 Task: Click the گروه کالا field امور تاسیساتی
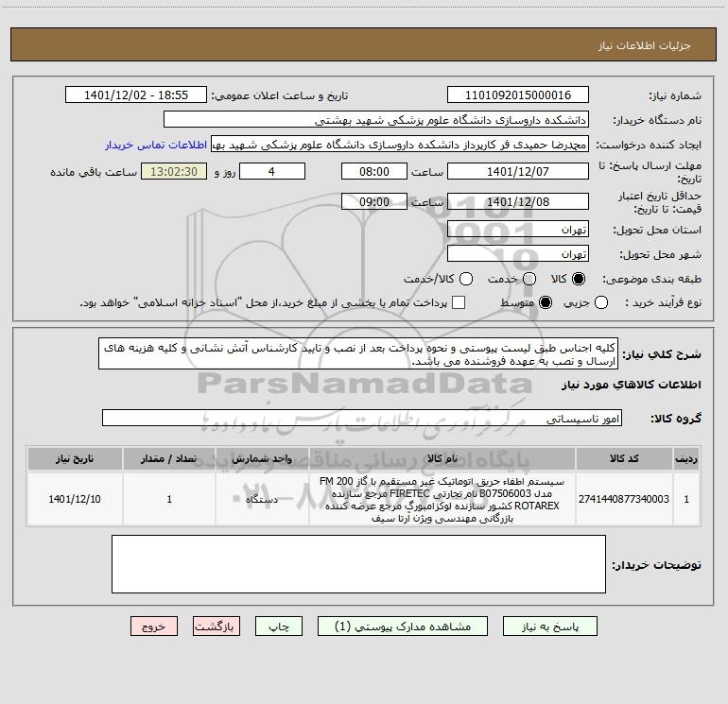[x=362, y=418]
